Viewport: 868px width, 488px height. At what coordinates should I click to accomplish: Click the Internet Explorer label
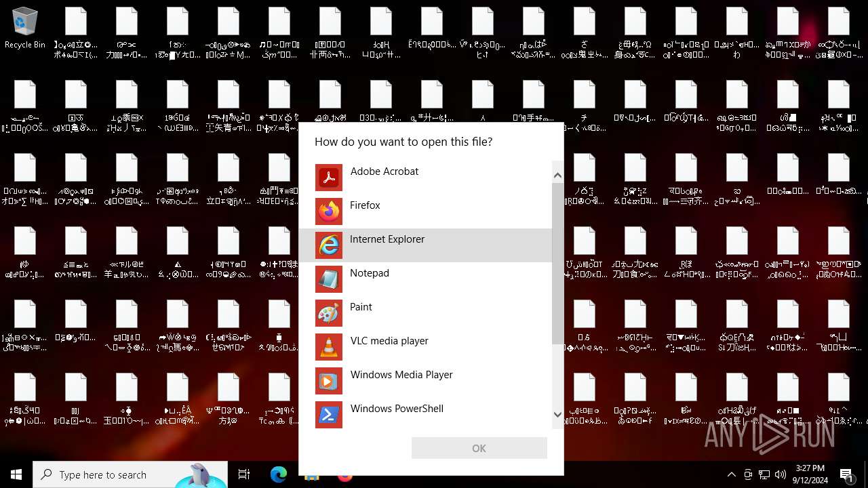[387, 239]
